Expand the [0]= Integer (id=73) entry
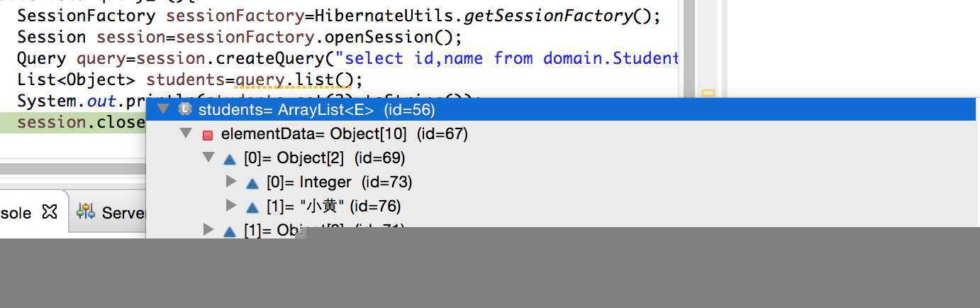The height and width of the screenshot is (308, 980). coord(230,181)
